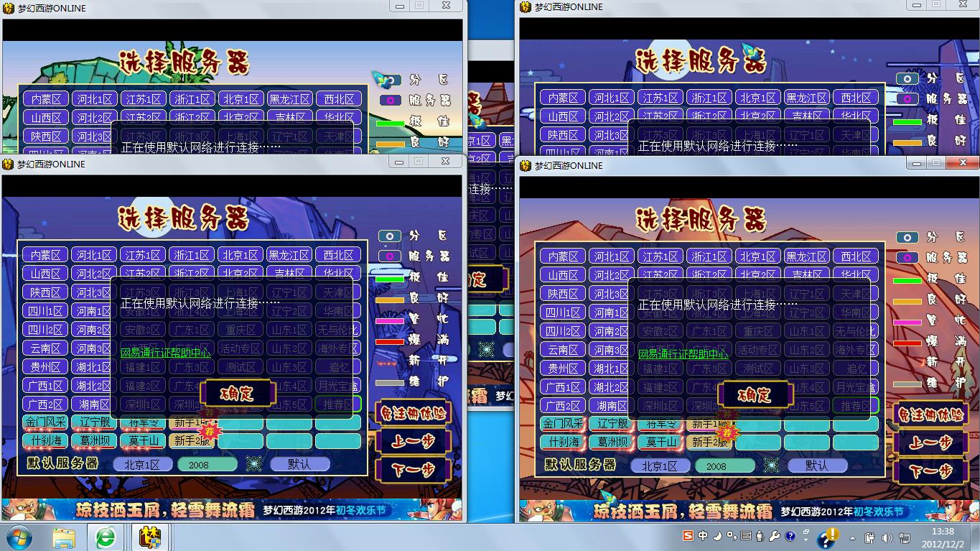Open Internet Explorer from the taskbar
Viewport: 980px width, 551px height.
tap(106, 537)
